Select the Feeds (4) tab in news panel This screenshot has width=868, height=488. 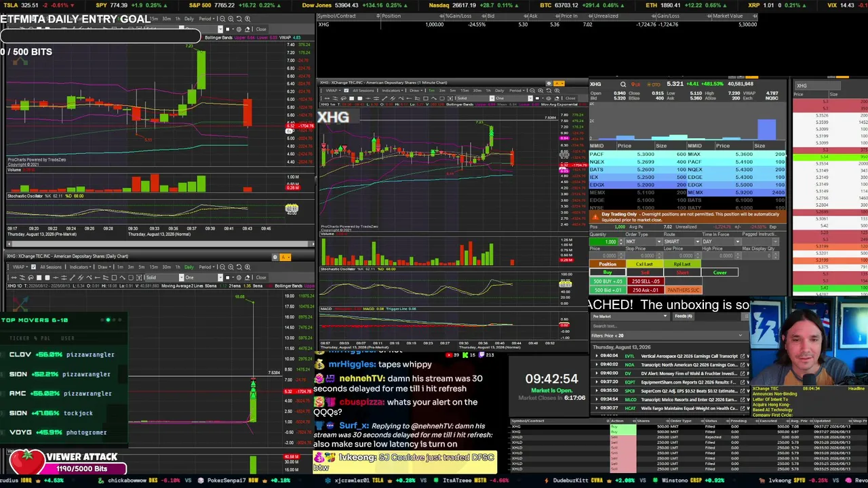(x=684, y=317)
